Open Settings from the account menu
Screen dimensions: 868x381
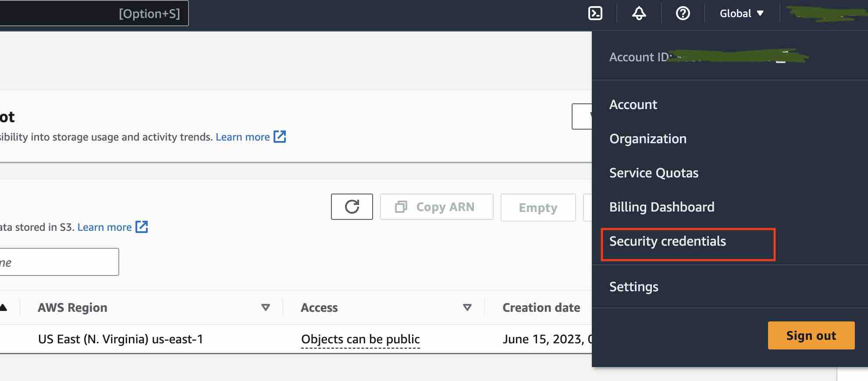(633, 287)
